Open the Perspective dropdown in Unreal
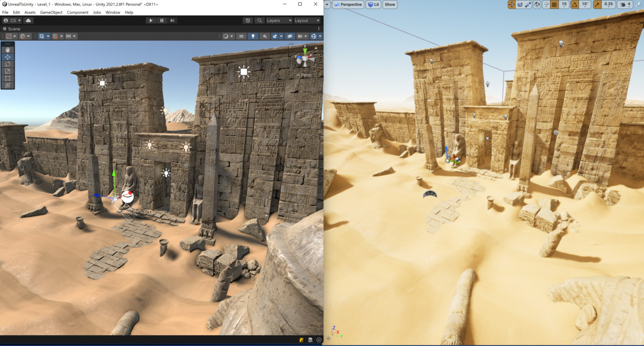Screen dimensions: 644x346 pyautogui.click(x=348, y=4)
